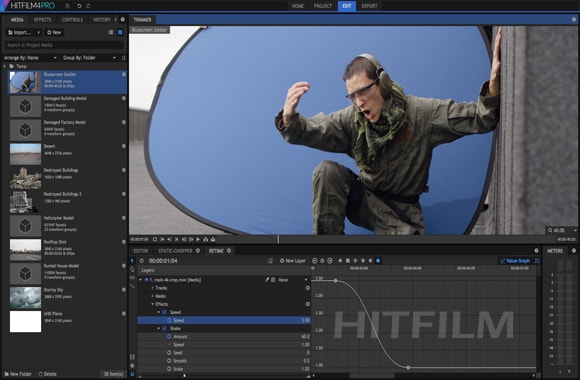Viewport: 580px width, 380px height.
Task: Click the square linear keyframe icon
Action: pos(348,261)
